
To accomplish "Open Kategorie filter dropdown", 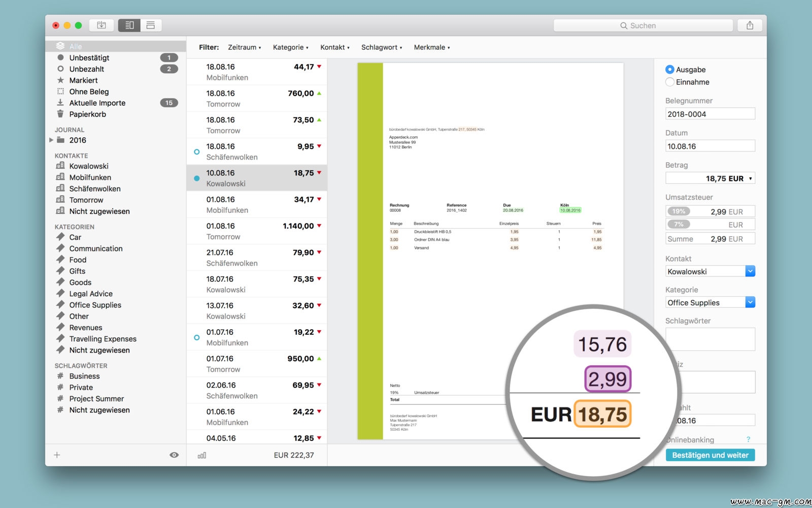I will [291, 47].
